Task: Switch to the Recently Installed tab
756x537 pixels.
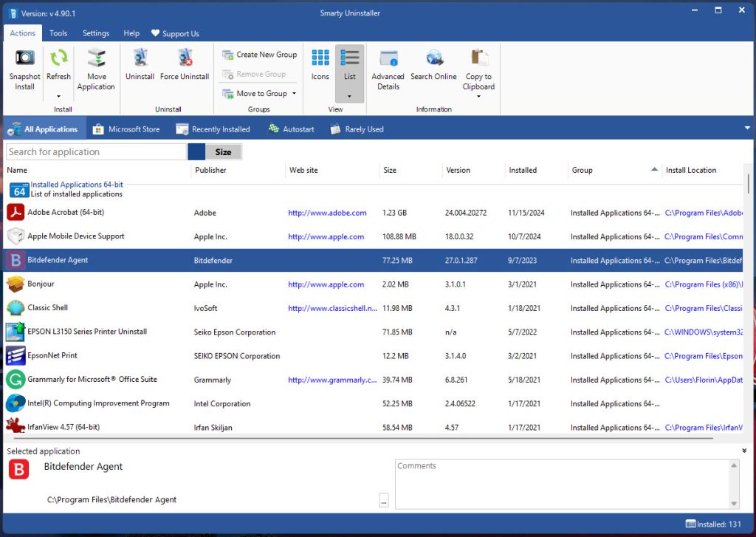Action: (213, 129)
